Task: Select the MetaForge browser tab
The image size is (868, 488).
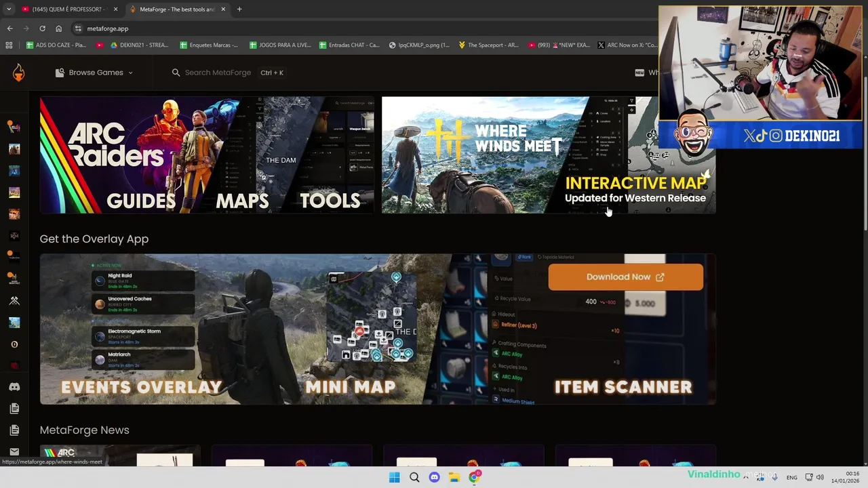Action: pos(177,9)
